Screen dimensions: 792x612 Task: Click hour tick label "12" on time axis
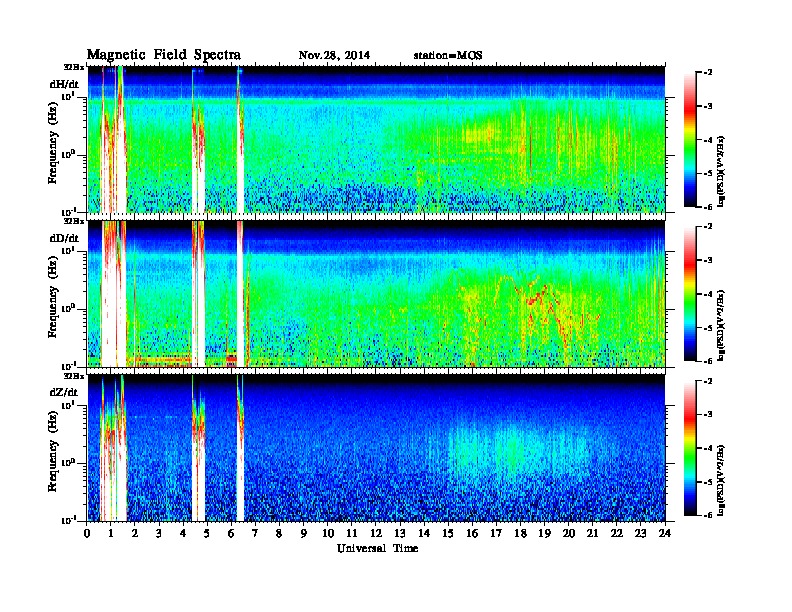[x=376, y=533]
